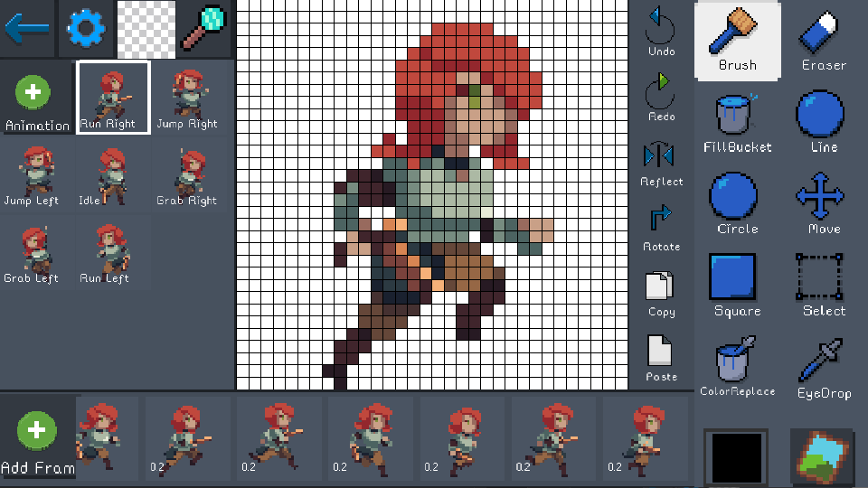
Task: Reflect the sprite horizontally
Action: 661,163
